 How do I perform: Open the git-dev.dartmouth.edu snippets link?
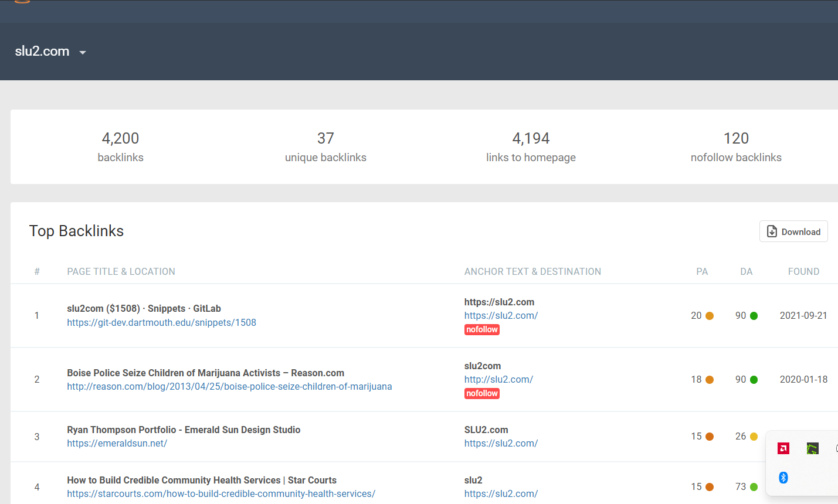coord(161,322)
